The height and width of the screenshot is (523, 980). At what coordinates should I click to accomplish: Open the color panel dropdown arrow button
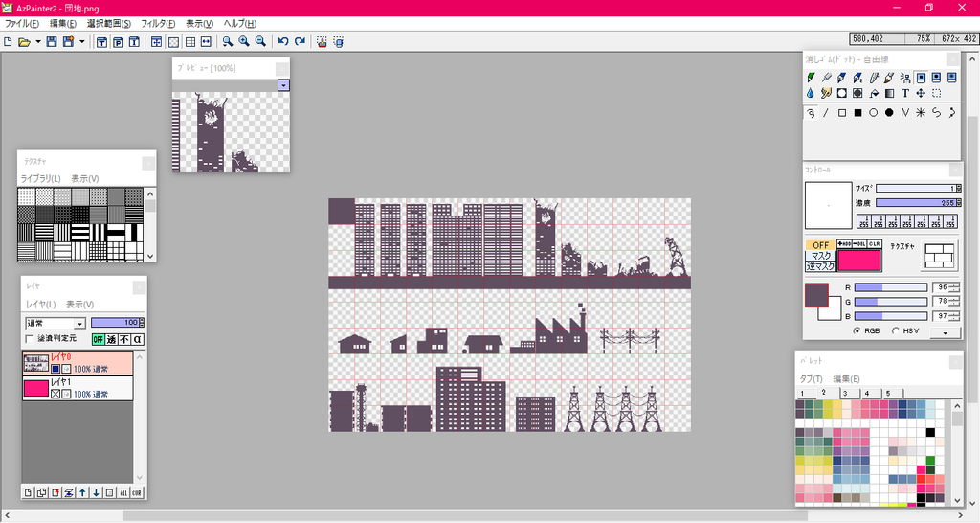(945, 332)
